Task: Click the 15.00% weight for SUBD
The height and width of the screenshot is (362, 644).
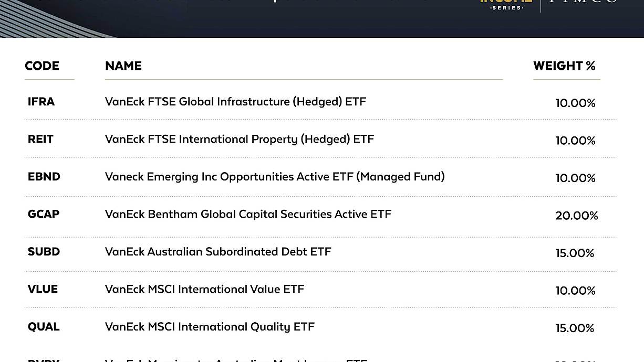Action: [x=575, y=253]
